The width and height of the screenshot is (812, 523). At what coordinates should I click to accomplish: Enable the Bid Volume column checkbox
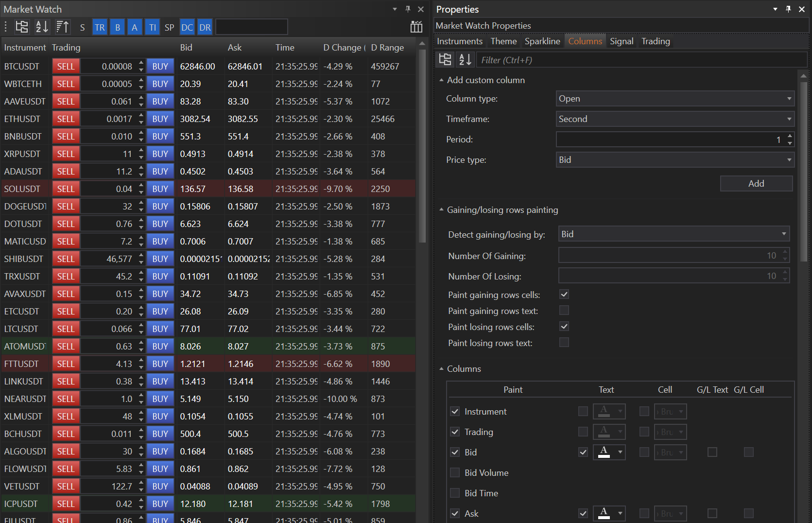455,472
